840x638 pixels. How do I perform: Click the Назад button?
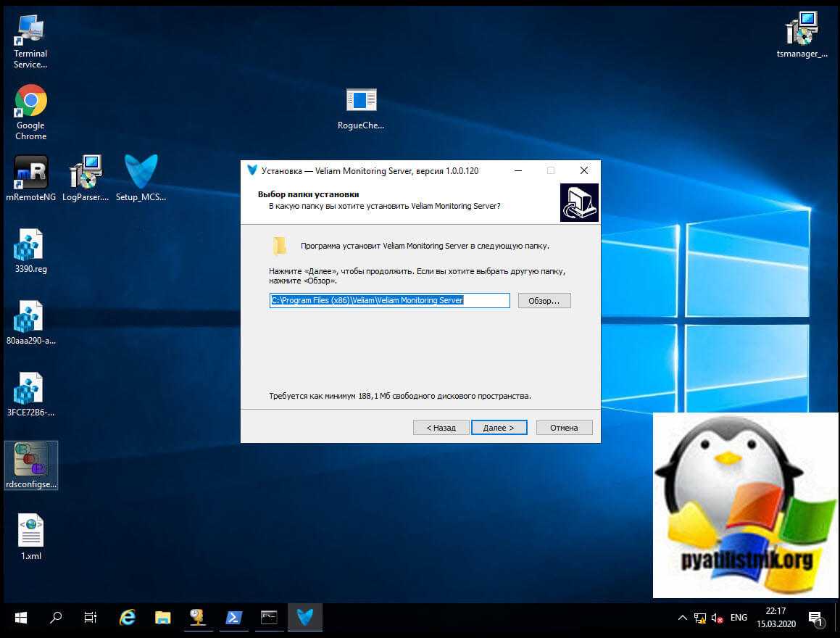(441, 428)
